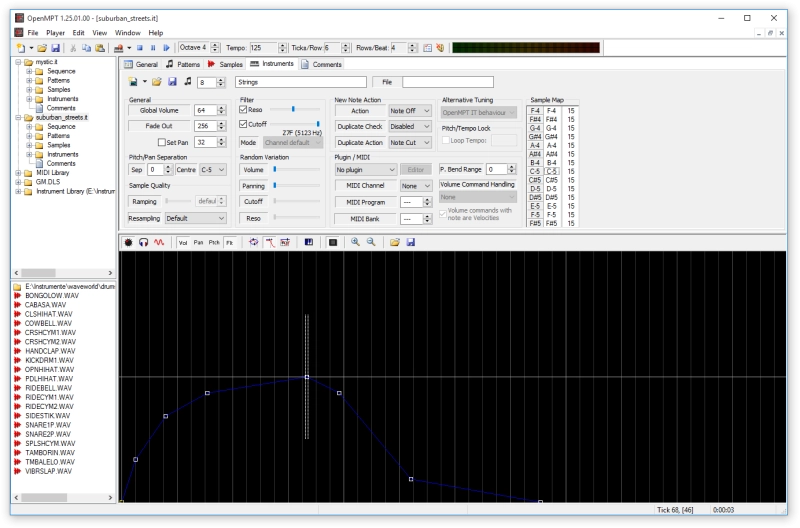
Task: Click the red waveform icon in envelope toolbar
Action: point(159,242)
